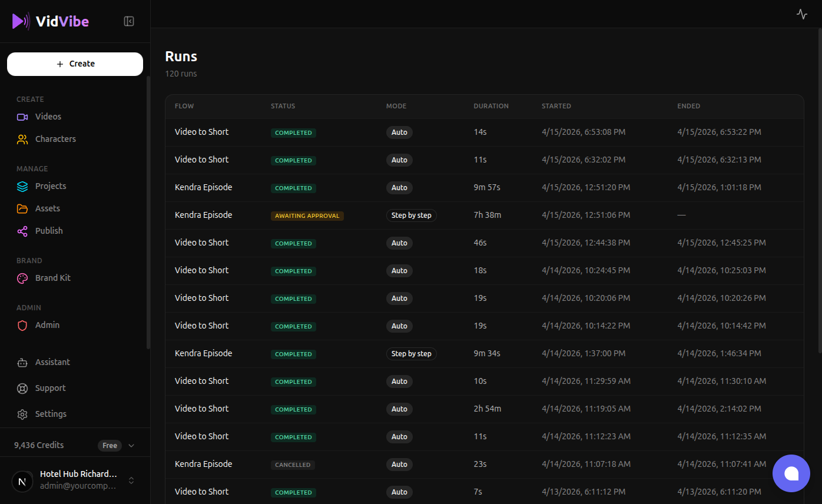
Task: Click the user avatar with letter N
Action: pyautogui.click(x=22, y=481)
